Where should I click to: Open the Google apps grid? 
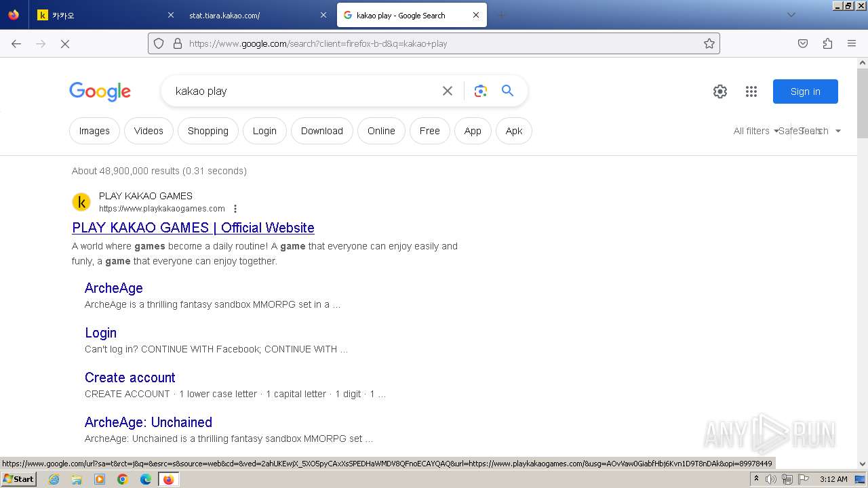(x=751, y=91)
